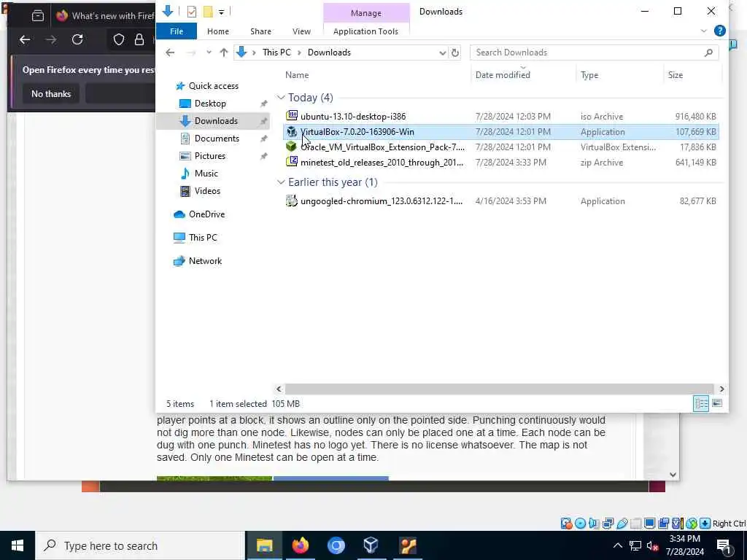Collapse the Earlier this year group
747x560 pixels.
click(281, 182)
